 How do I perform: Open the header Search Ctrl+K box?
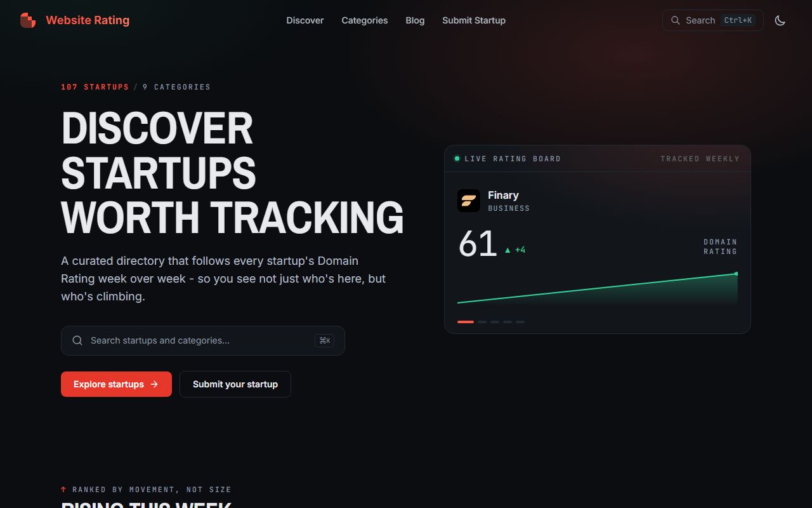click(713, 20)
